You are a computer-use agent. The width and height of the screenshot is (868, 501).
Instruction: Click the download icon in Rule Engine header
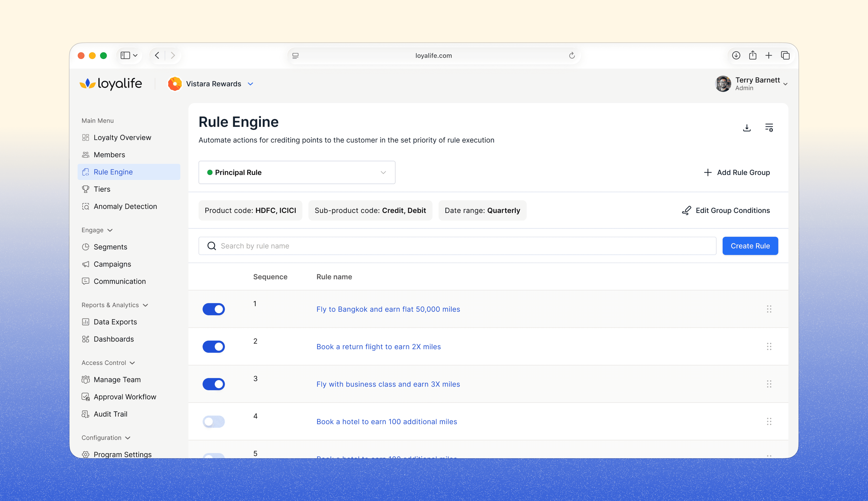747,128
